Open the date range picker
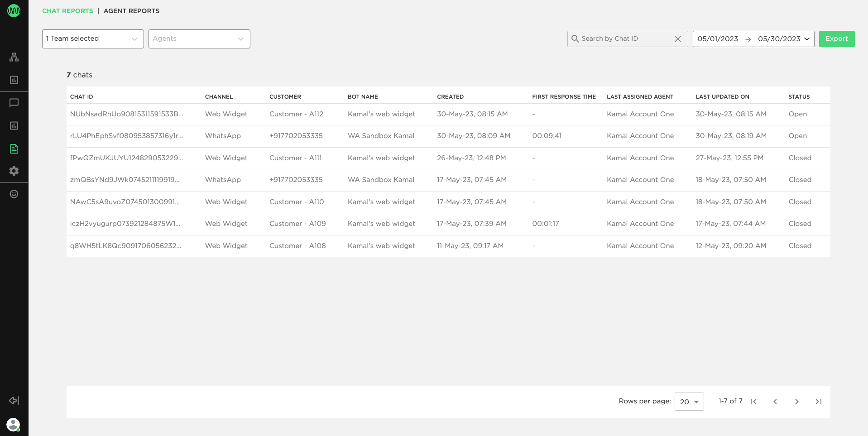Viewport: 868px width, 436px height. point(753,39)
